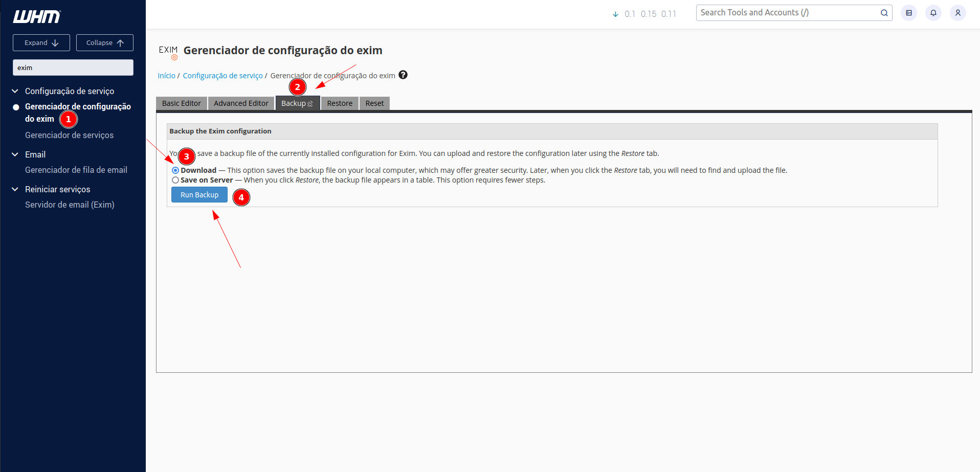
Task: Open the Configuração de serviço breadcrumb link
Action: (x=222, y=76)
